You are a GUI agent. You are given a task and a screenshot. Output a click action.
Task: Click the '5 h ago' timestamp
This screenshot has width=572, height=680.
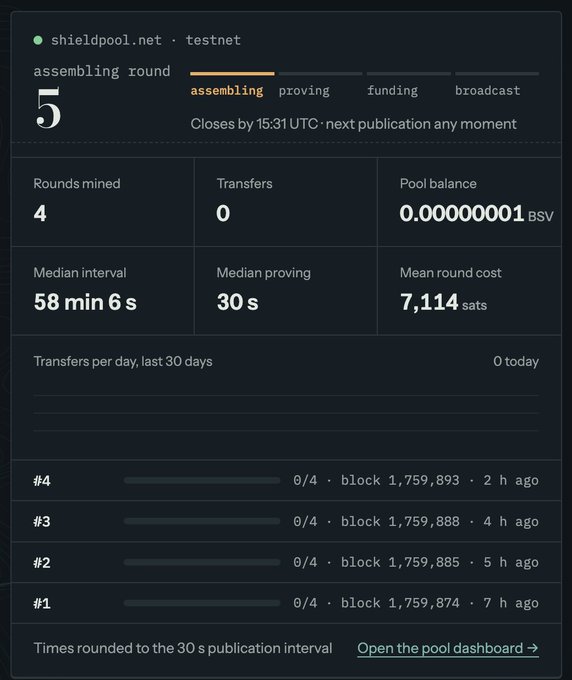tap(511, 562)
